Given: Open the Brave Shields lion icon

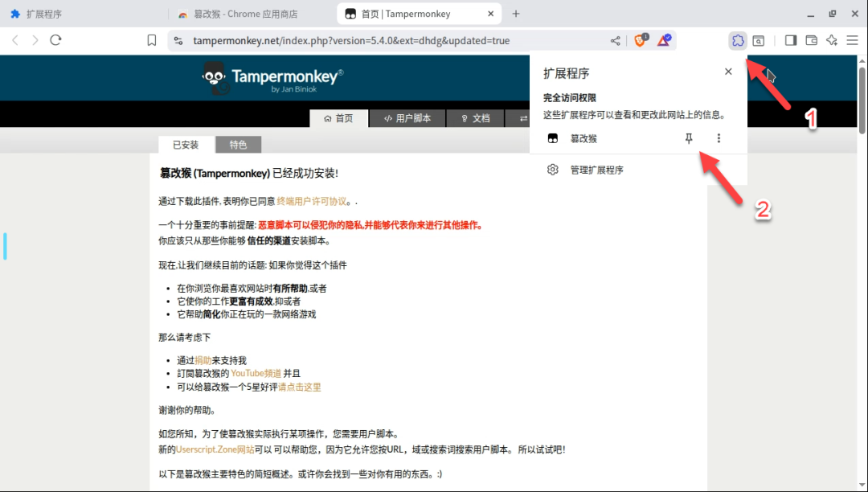Looking at the screenshot, I should 641,40.
